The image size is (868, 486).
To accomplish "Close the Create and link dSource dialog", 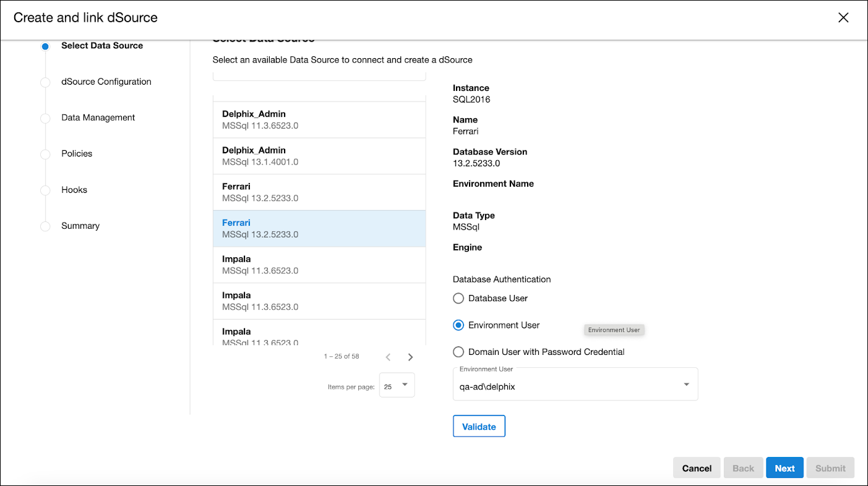I will point(843,17).
